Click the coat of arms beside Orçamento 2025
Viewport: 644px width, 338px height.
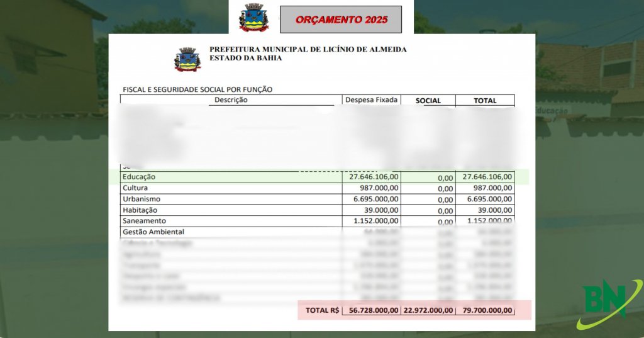click(253, 18)
